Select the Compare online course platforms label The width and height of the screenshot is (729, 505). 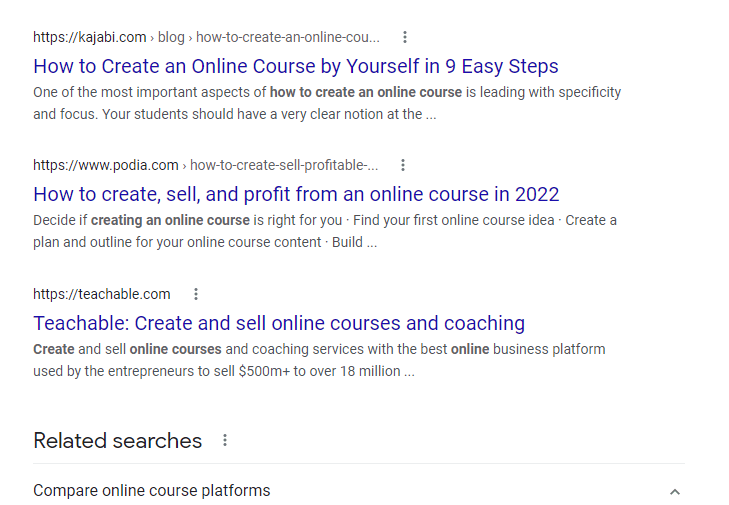[152, 491]
